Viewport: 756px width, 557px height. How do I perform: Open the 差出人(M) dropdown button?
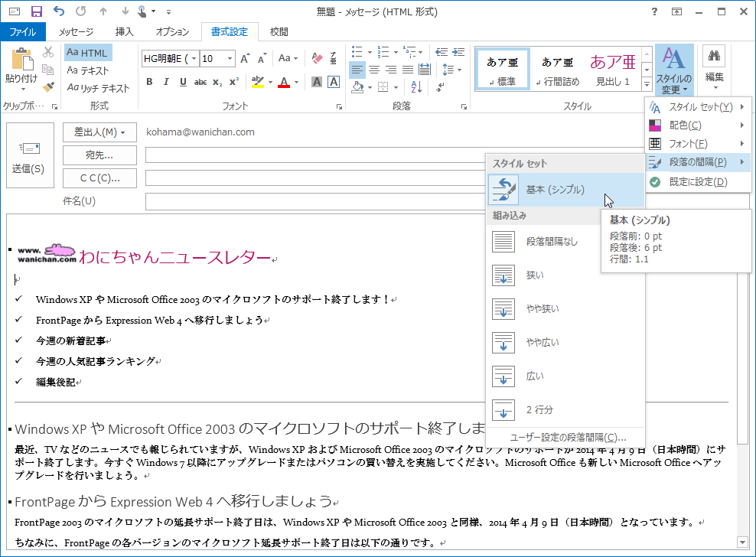[99, 132]
